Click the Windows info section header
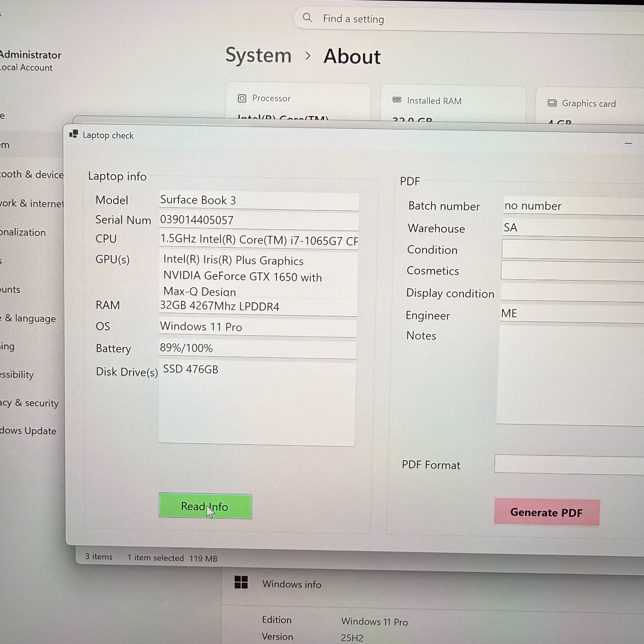Screen dimensions: 644x644 [292, 584]
